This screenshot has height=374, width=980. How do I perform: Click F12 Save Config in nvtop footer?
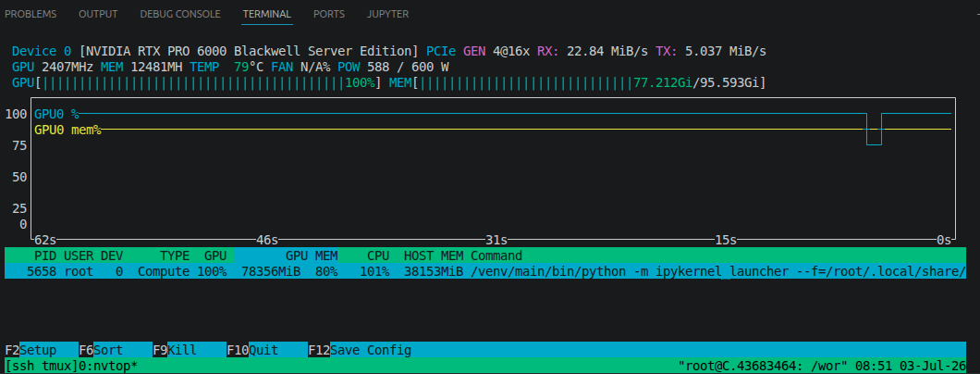pos(360,350)
